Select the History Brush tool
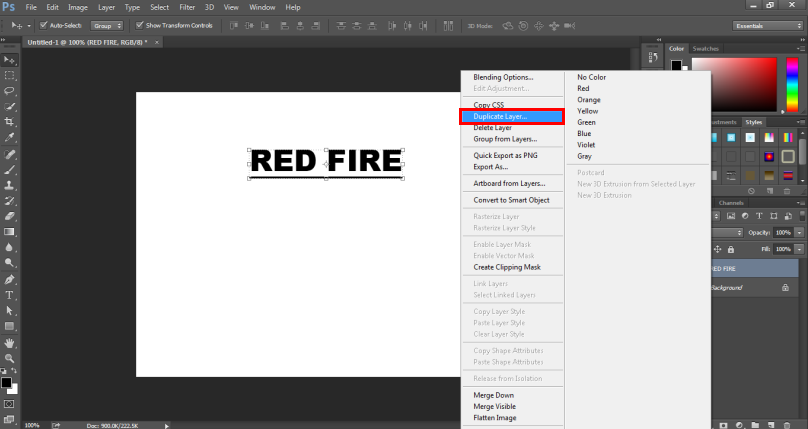 click(x=9, y=201)
